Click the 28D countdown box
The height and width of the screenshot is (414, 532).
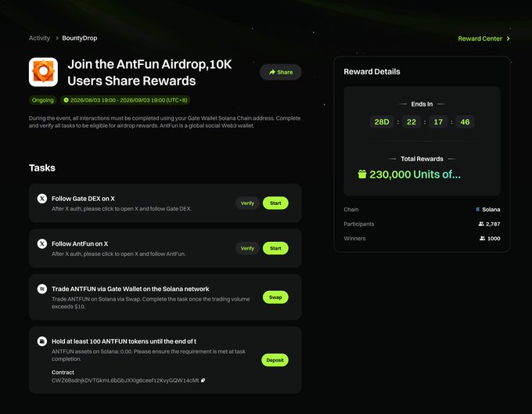pyautogui.click(x=382, y=122)
